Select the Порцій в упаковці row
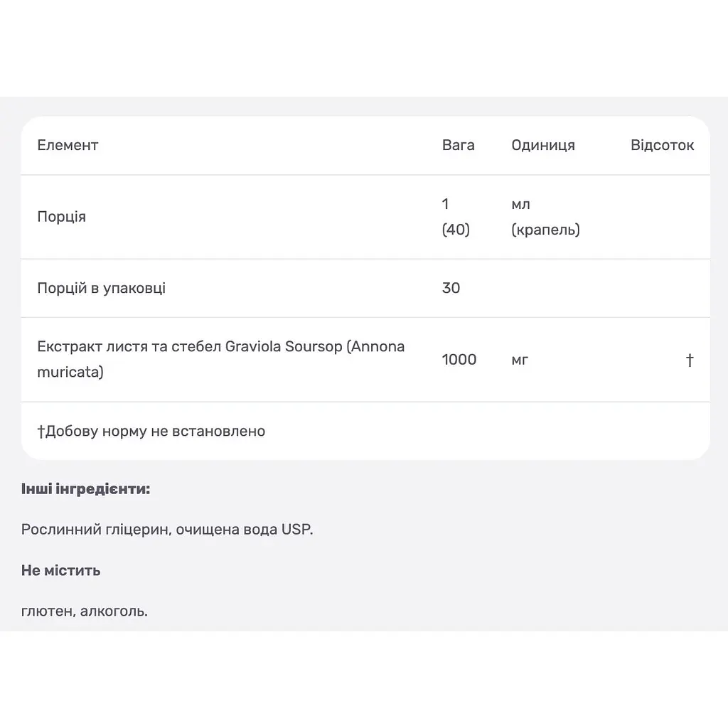The width and height of the screenshot is (728, 728). click(365, 289)
